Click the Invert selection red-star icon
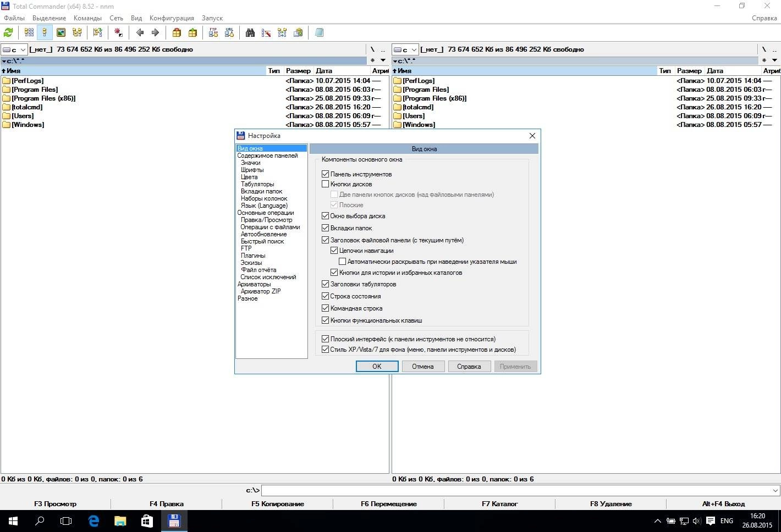The width and height of the screenshot is (781, 532). 118,32
